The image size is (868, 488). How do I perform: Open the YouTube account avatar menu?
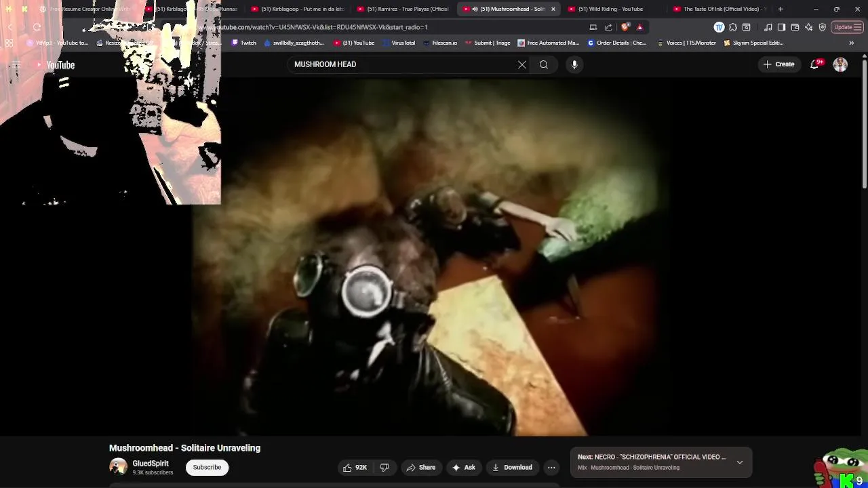point(840,64)
